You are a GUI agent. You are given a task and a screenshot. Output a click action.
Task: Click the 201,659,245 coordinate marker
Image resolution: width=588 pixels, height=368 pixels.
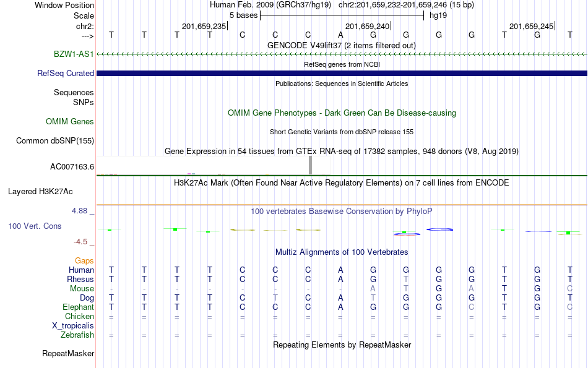(x=532, y=26)
